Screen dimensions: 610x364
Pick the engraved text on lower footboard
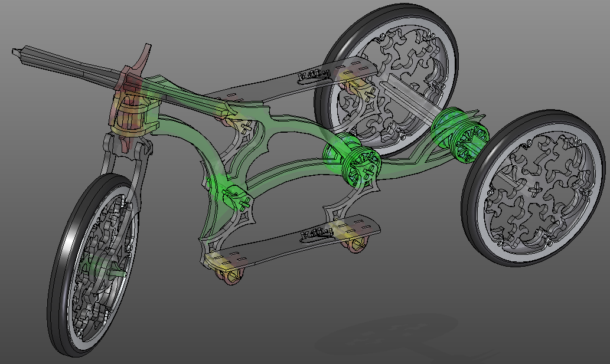coord(318,234)
